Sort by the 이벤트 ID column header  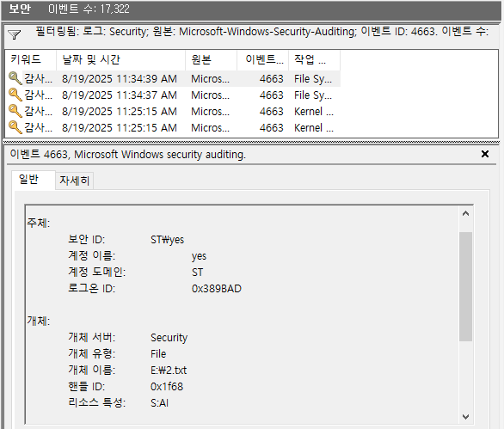pos(263,60)
